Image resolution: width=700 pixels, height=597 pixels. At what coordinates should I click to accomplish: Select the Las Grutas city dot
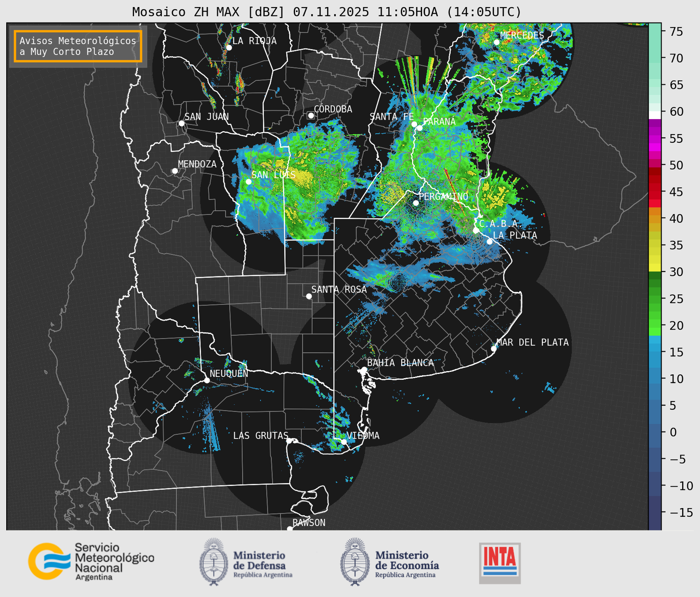click(x=289, y=441)
